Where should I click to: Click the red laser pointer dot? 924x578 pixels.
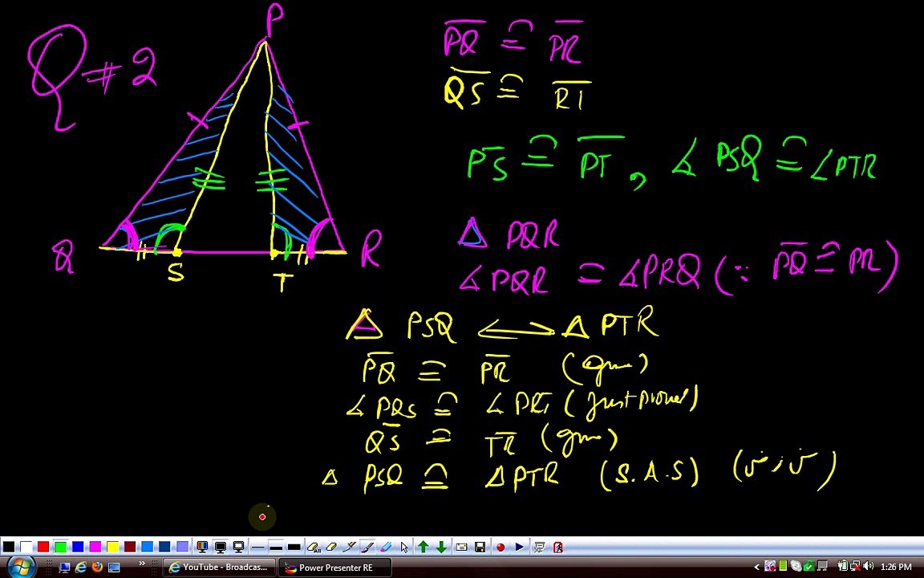262,517
